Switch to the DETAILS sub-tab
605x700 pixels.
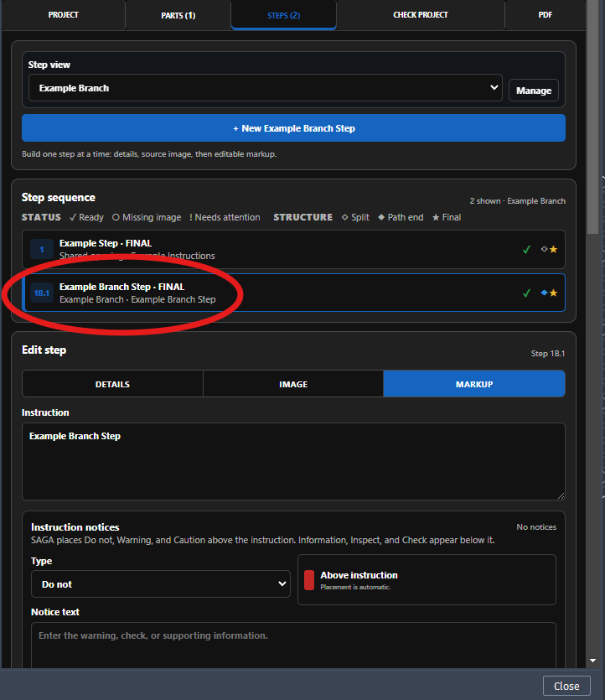112,384
